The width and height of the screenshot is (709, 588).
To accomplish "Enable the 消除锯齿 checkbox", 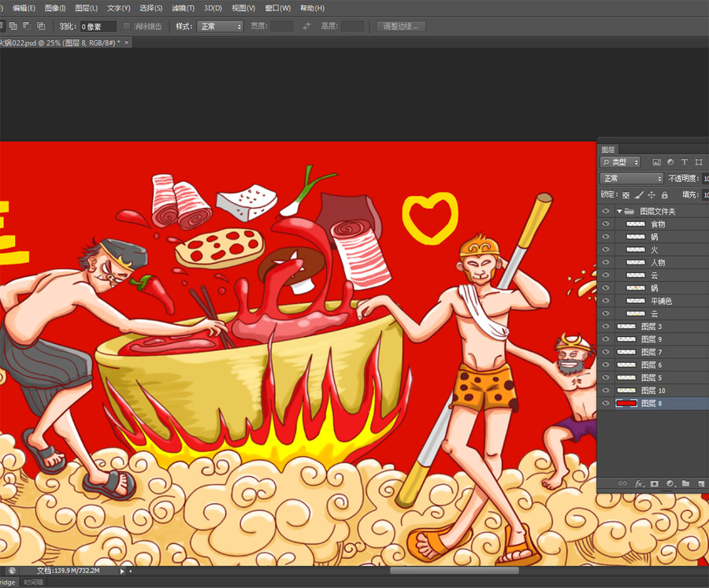I will point(127,27).
